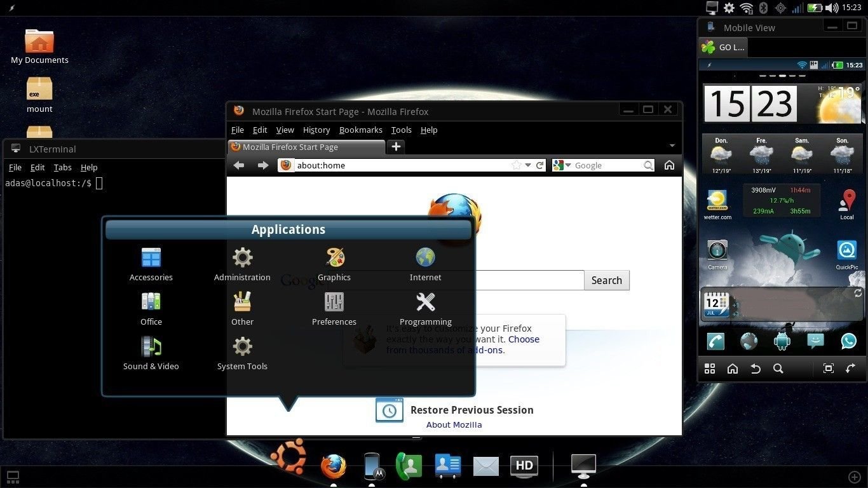
Task: Click the Mobile View back arrow button
Action: [x=756, y=369]
